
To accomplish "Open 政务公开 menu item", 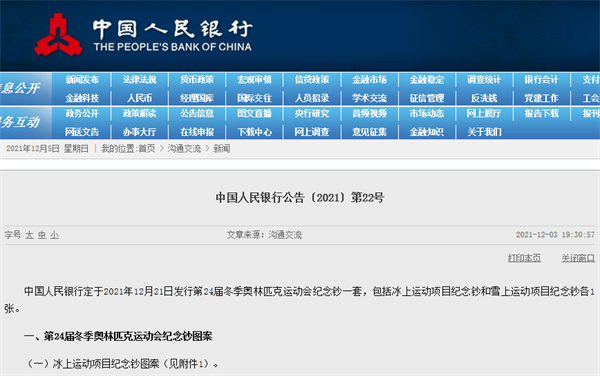I will tap(82, 113).
